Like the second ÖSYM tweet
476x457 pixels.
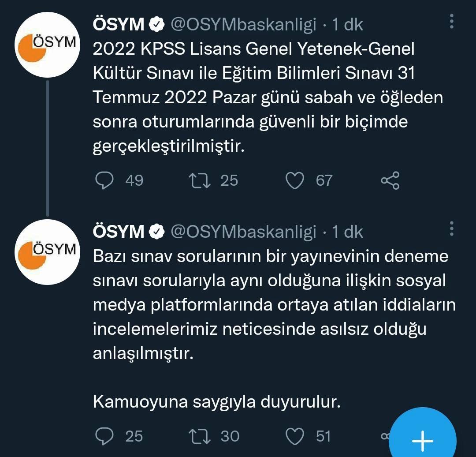point(295,436)
